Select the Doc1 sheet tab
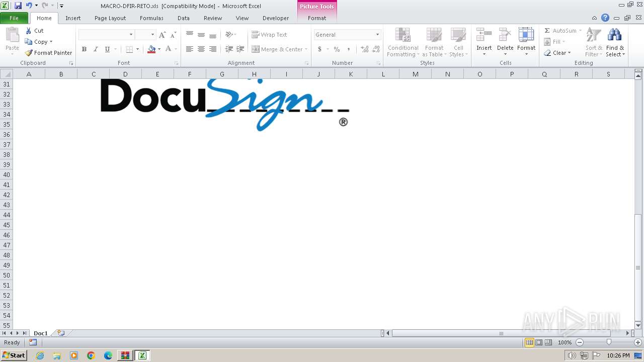Viewport: 644px width, 362px height. pos(41,333)
